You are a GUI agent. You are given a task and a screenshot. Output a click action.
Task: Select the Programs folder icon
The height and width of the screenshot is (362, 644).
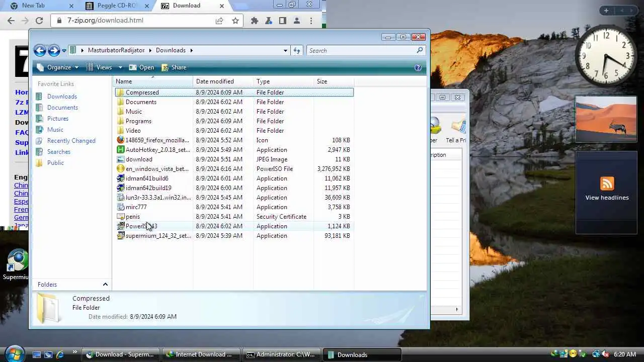[120, 121]
